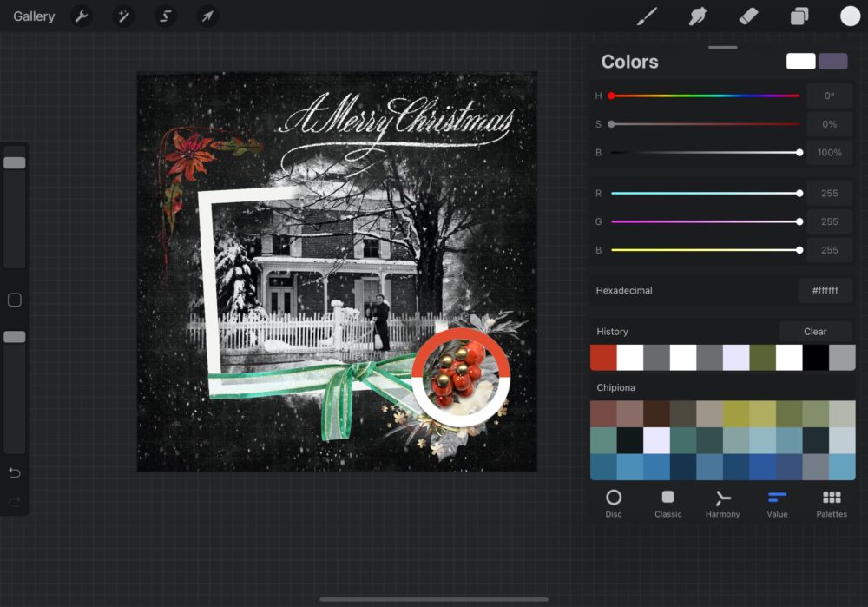Edit the Saturation value field 0%
Image resolution: width=868 pixels, height=607 pixels.
pyautogui.click(x=829, y=124)
